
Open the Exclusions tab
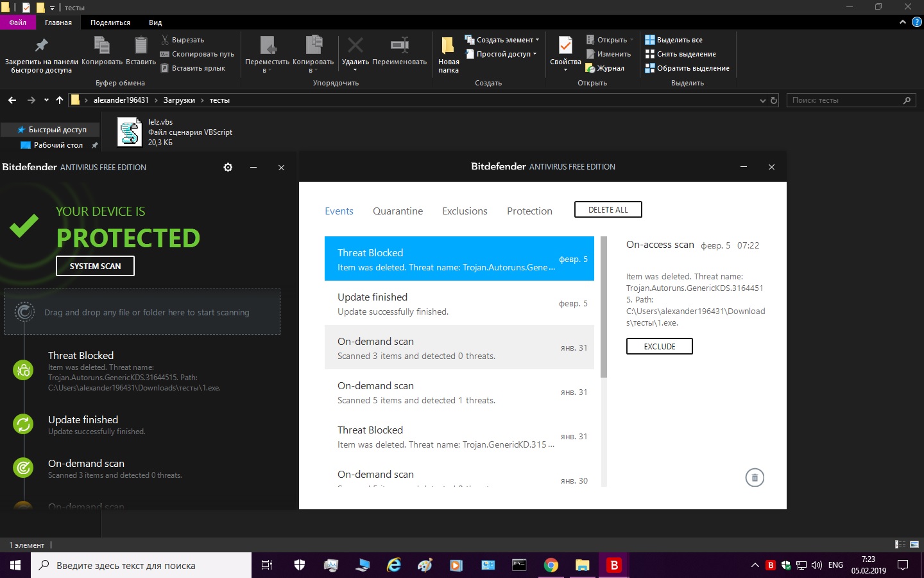point(465,211)
